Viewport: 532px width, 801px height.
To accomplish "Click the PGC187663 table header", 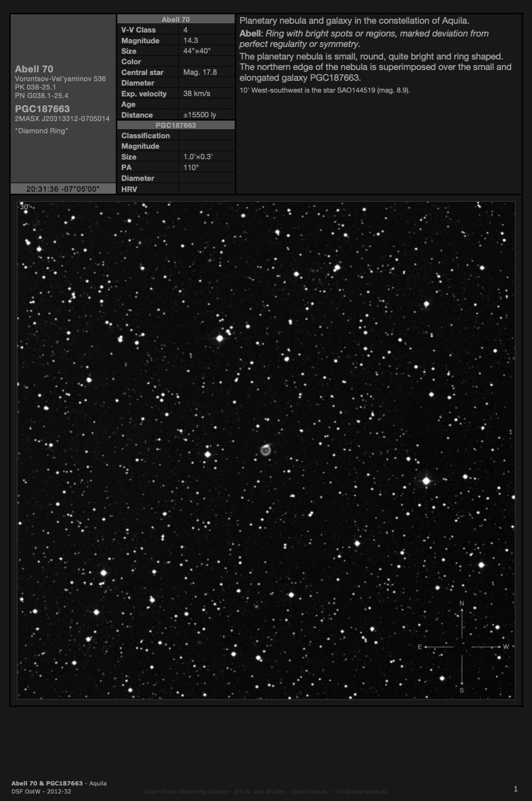I will [175, 125].
